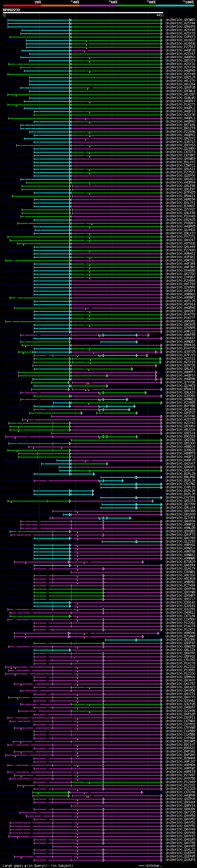This screenshot has width=197, height=868.
Task: Click the orange ~40% identity legend segment
Action: pyautogui.click(x=60, y=6)
